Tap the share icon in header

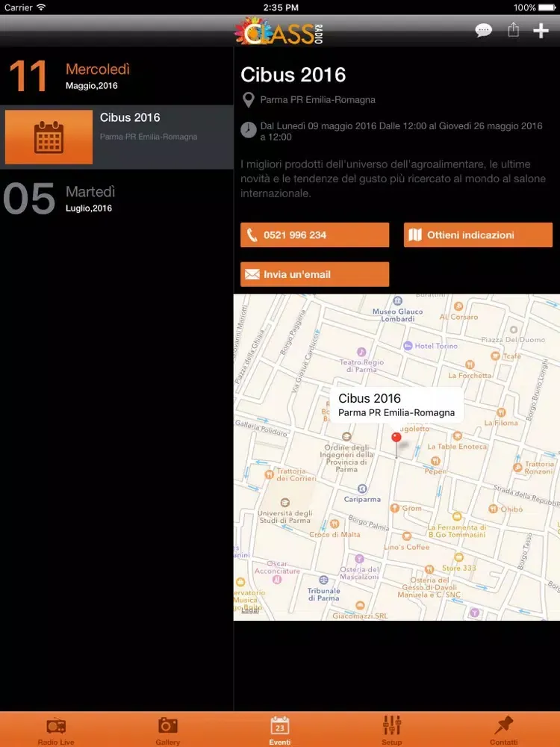pos(513,30)
